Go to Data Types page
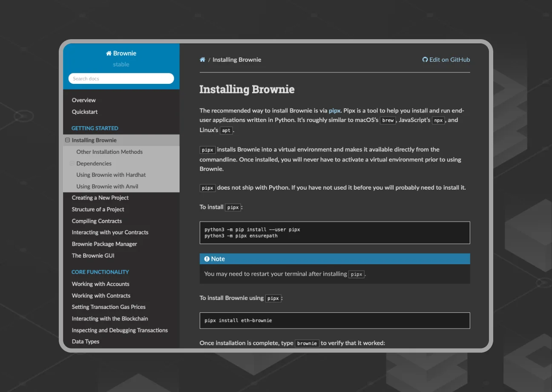This screenshot has width=552, height=392. tap(86, 341)
